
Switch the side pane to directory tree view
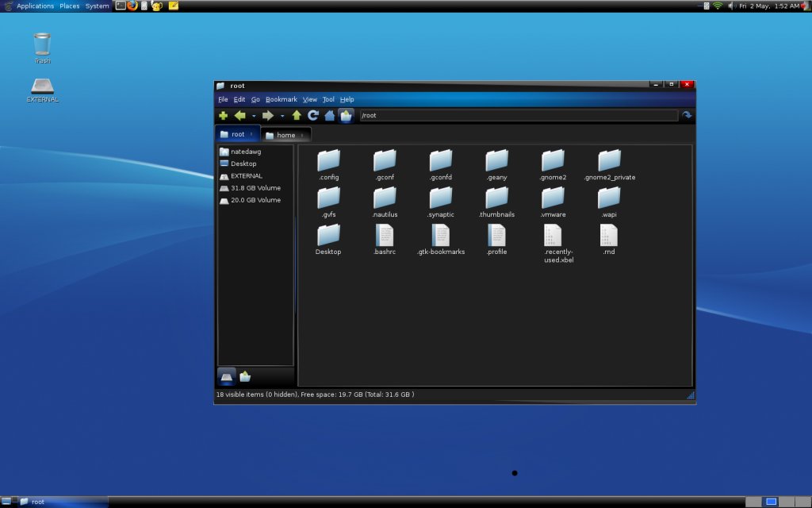[245, 377]
